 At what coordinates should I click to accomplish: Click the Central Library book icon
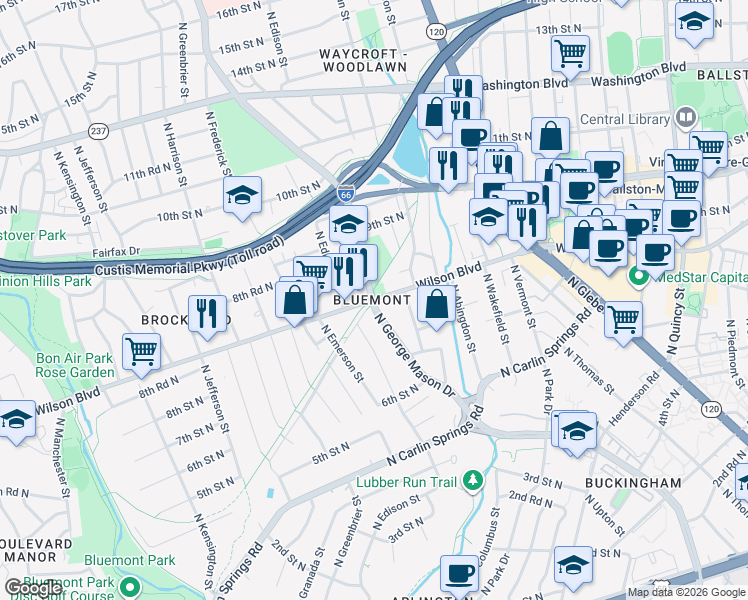tap(686, 117)
